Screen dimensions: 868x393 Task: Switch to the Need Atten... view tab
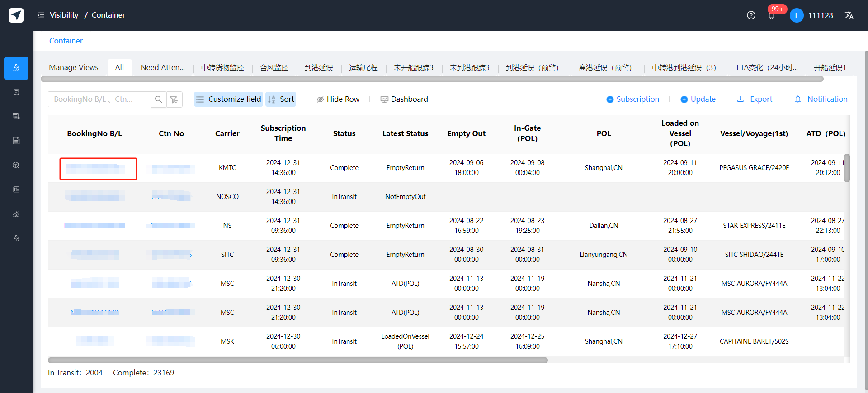(x=163, y=67)
